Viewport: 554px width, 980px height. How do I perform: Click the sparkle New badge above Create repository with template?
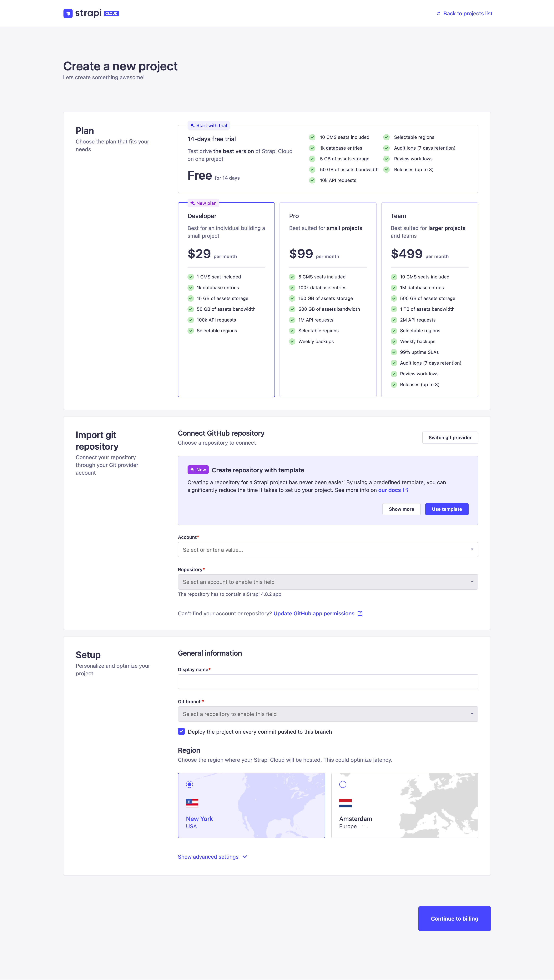pyautogui.click(x=198, y=469)
